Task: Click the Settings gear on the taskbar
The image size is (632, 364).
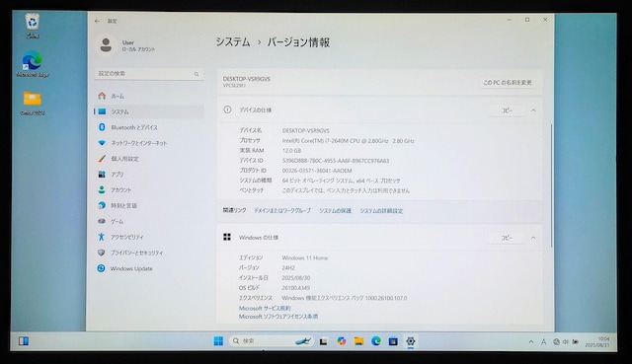Action: 411,341
